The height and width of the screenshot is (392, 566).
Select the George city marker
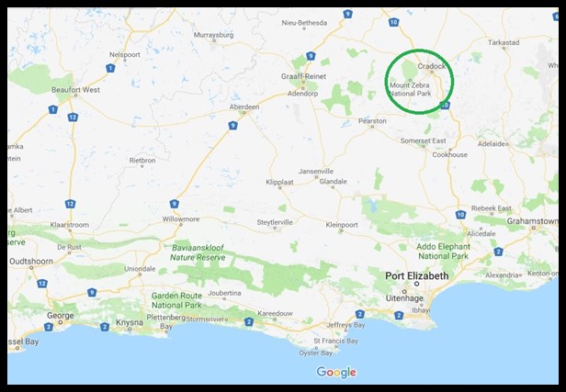[61, 322]
